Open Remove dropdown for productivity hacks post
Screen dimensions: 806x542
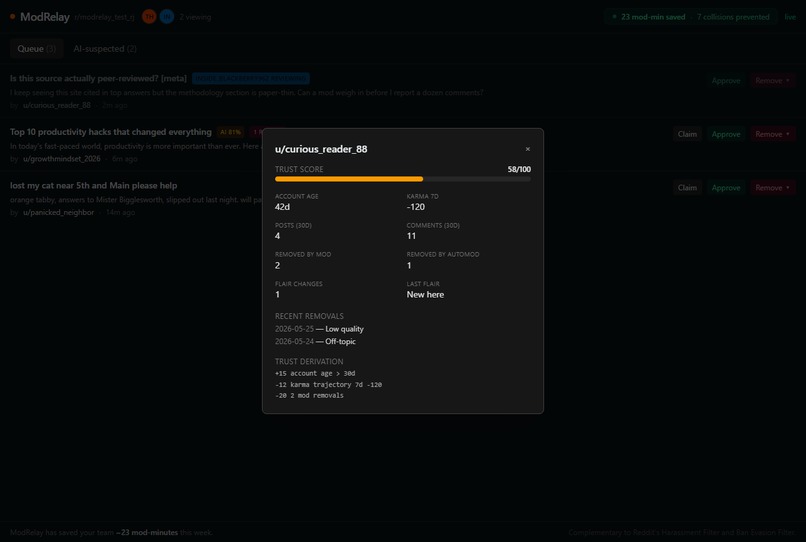coord(772,134)
